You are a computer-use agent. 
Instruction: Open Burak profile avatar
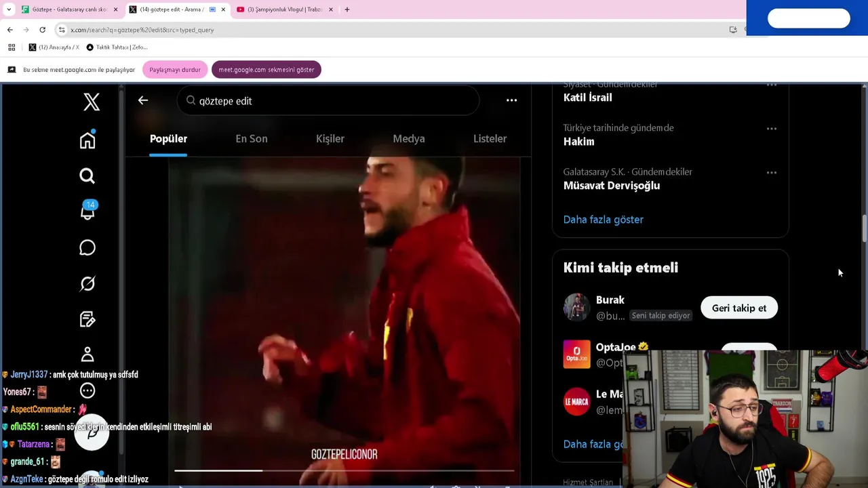[x=576, y=307]
